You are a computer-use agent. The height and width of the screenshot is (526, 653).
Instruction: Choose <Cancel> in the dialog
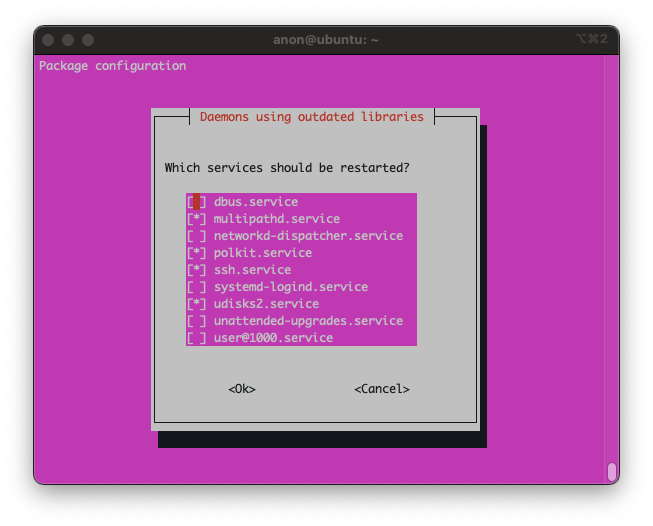click(381, 389)
